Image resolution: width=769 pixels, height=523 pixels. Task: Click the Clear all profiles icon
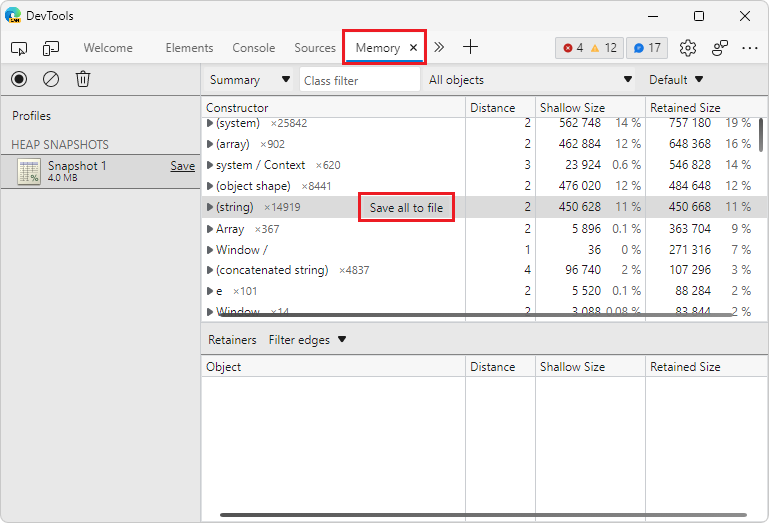tap(51, 79)
